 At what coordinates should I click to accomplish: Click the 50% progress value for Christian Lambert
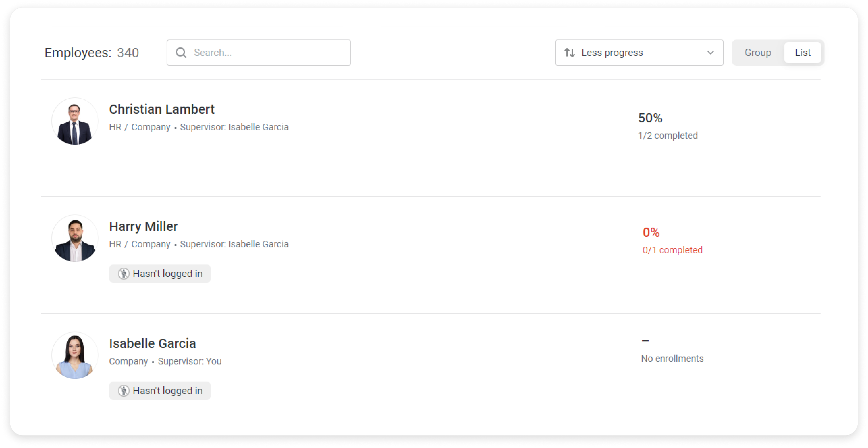pos(650,118)
